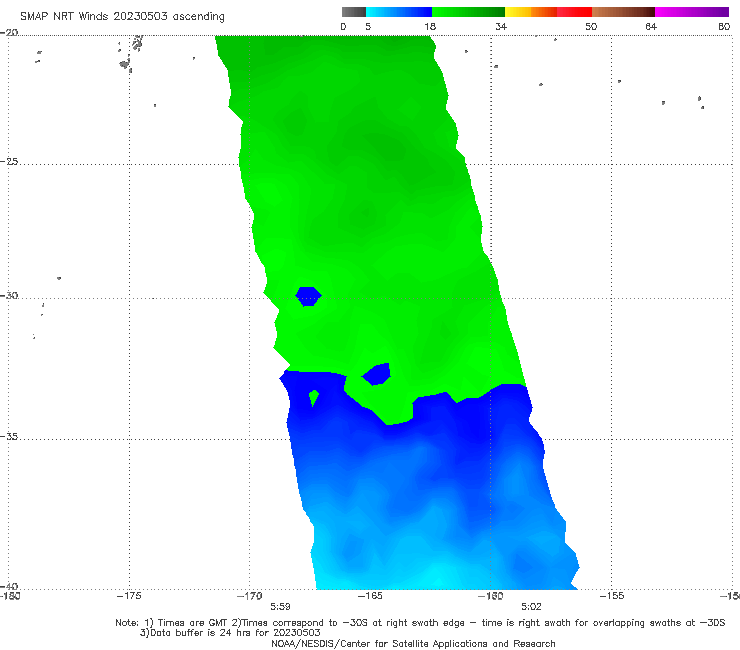This screenshot has height=650, width=740.
Task: Click the latitude label "-35"
Action: [x=9, y=436]
